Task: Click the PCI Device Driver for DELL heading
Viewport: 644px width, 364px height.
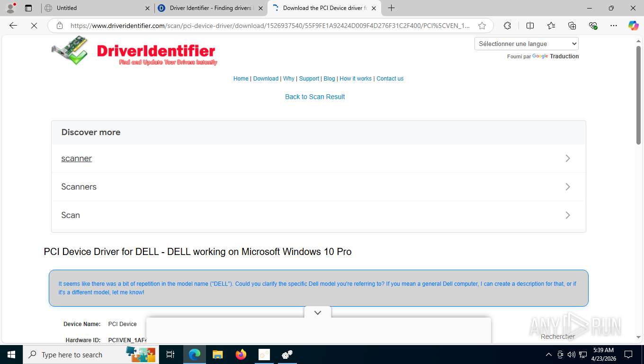Action: pos(197,252)
